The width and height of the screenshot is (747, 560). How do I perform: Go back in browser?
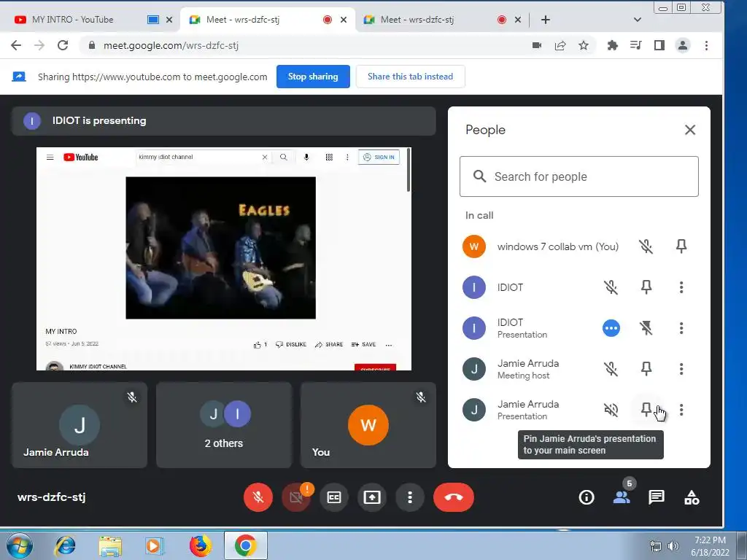[x=16, y=45]
